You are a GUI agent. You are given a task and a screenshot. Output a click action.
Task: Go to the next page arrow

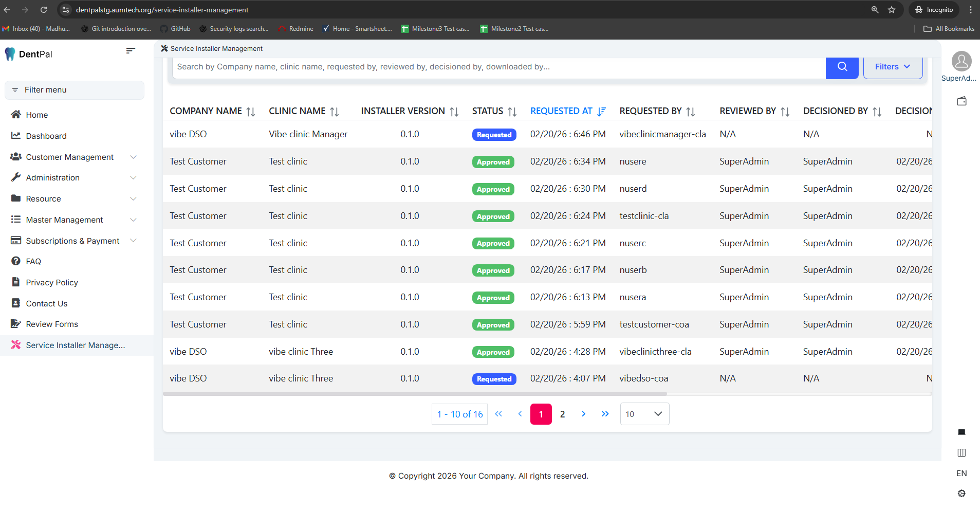point(583,414)
